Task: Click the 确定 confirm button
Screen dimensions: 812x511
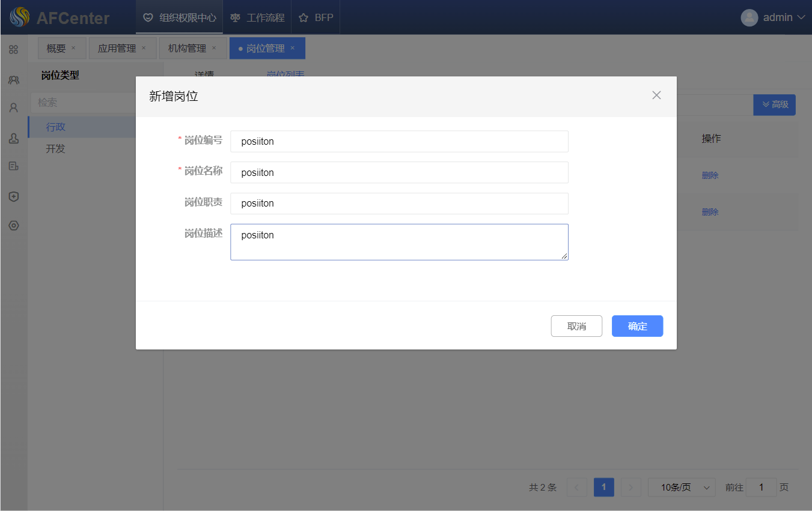Action: click(x=637, y=326)
